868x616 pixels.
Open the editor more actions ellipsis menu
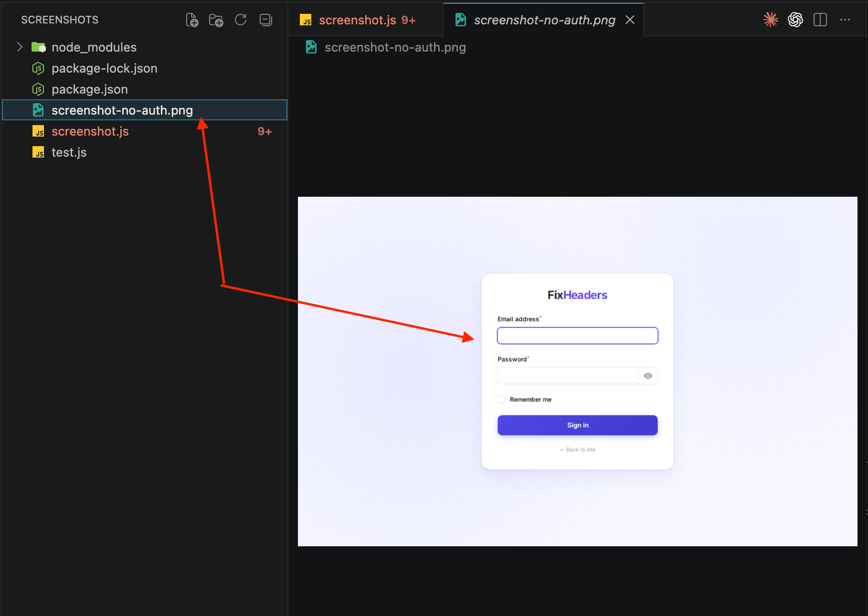pyautogui.click(x=845, y=20)
